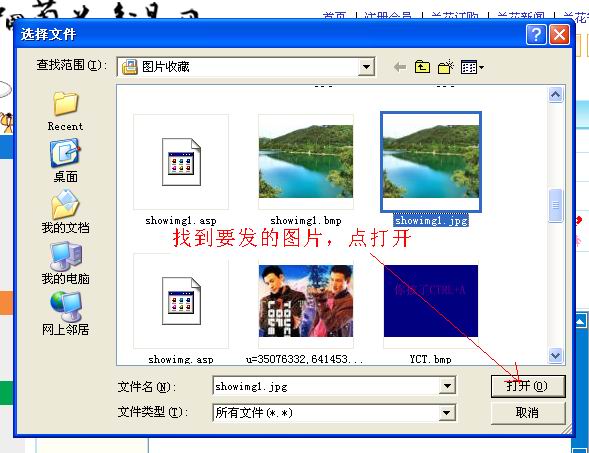The width and height of the screenshot is (589, 453).
Task: Click the help question mark button
Action: click(x=536, y=35)
